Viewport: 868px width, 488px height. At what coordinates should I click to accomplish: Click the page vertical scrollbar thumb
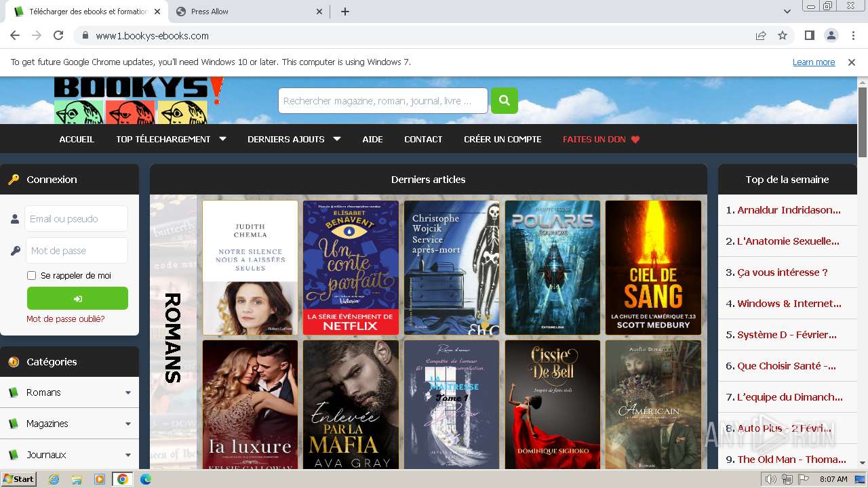click(x=863, y=122)
